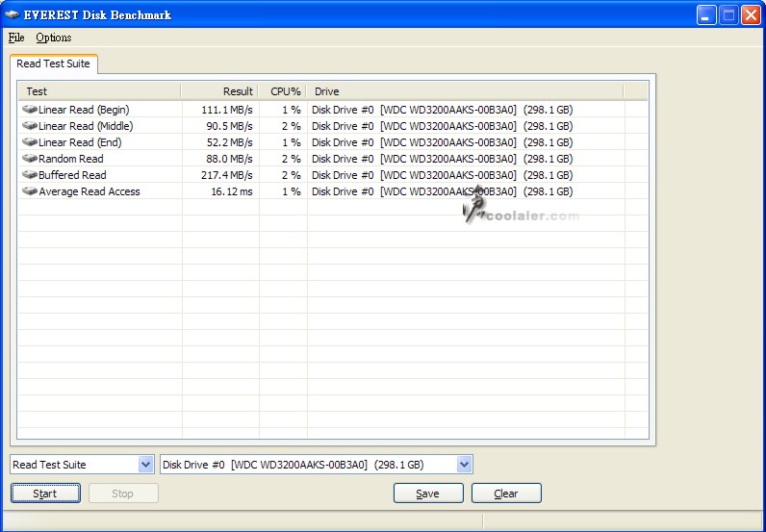
Task: Sort by the CPU% column header
Action: tap(282, 91)
